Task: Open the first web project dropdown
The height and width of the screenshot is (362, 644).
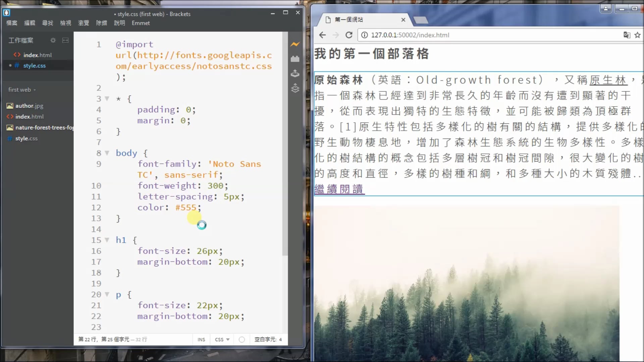Action: 22,90
